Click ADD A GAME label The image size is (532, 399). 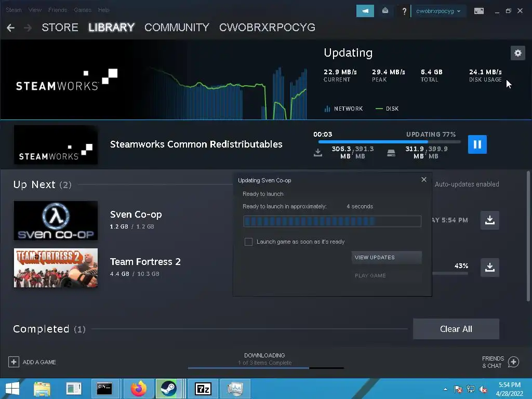[x=39, y=362]
